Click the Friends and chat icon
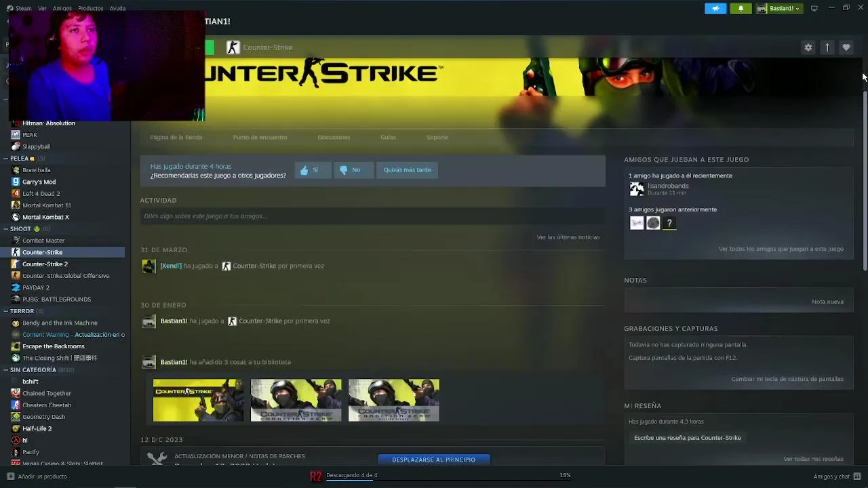 click(857, 476)
